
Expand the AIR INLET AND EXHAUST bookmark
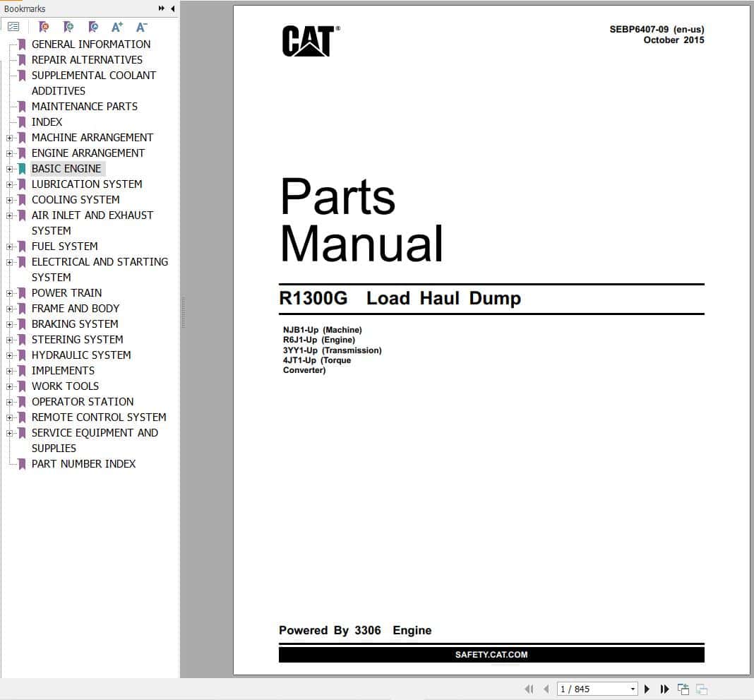(x=9, y=215)
